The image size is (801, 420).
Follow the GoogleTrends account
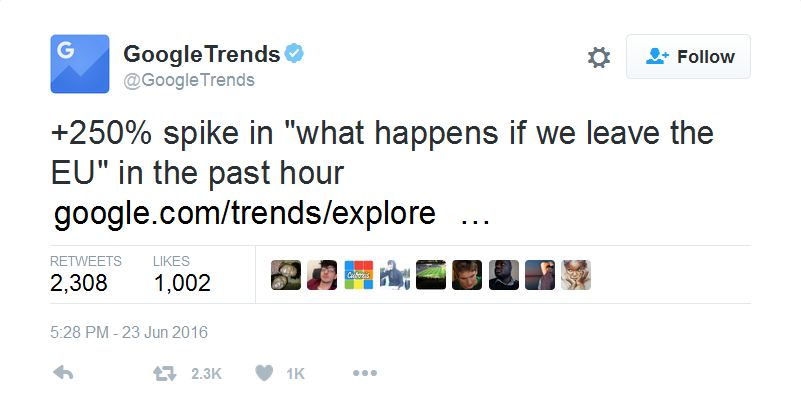tap(689, 57)
